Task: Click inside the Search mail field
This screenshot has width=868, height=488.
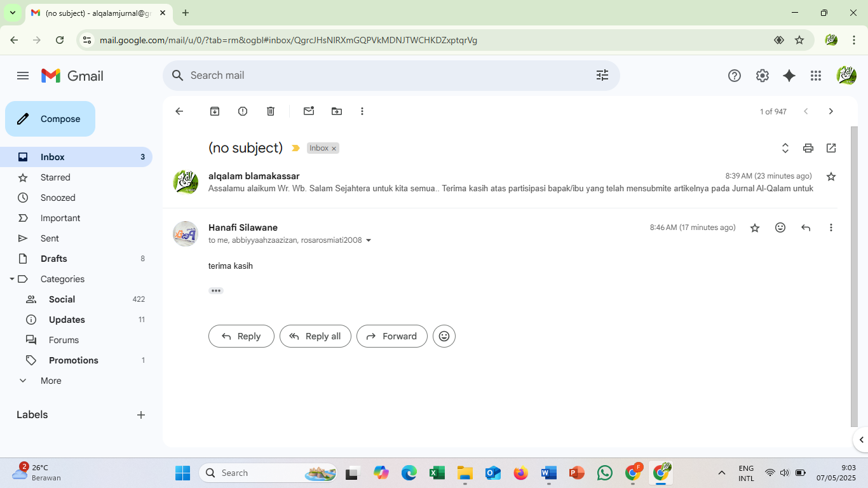Action: [x=381, y=76]
